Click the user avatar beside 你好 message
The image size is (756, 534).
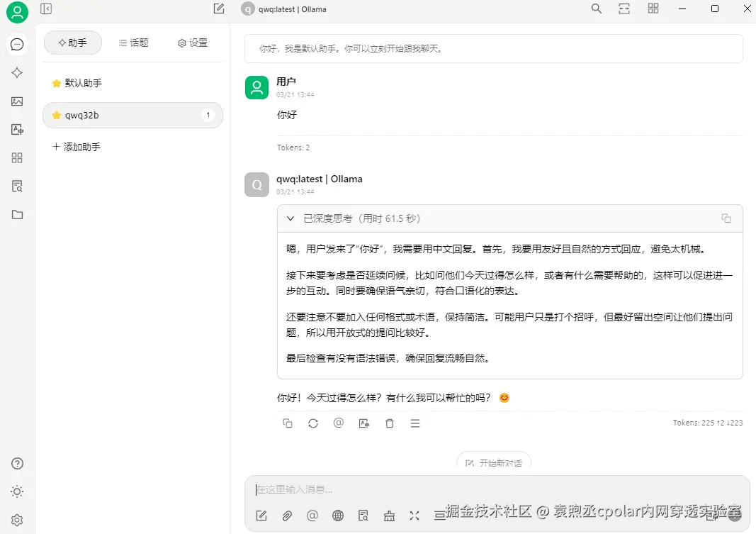pos(257,87)
